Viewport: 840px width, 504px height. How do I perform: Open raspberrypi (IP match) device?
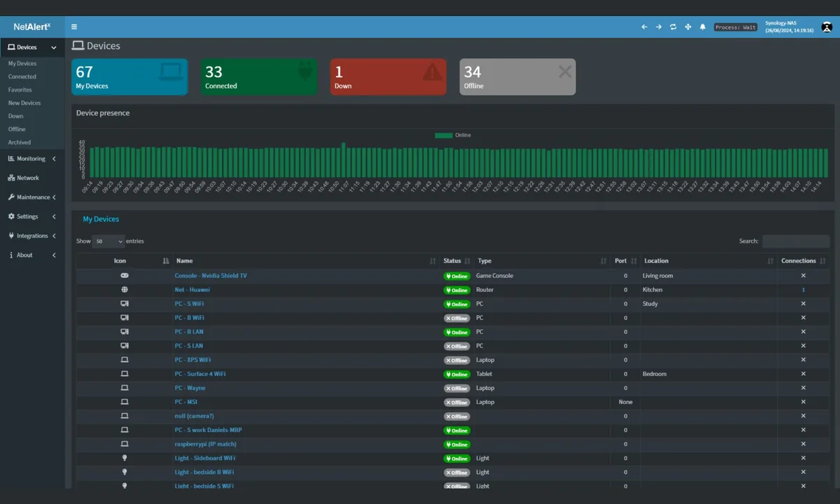tap(206, 444)
